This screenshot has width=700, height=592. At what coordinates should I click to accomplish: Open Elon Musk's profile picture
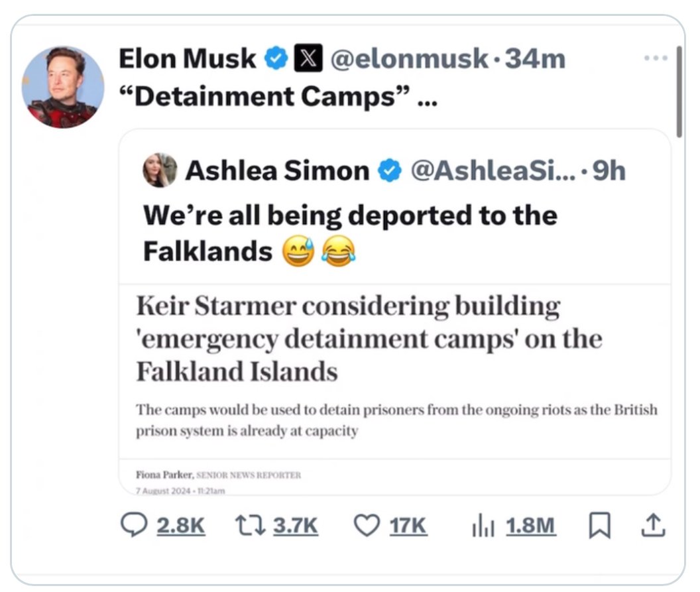tap(63, 87)
